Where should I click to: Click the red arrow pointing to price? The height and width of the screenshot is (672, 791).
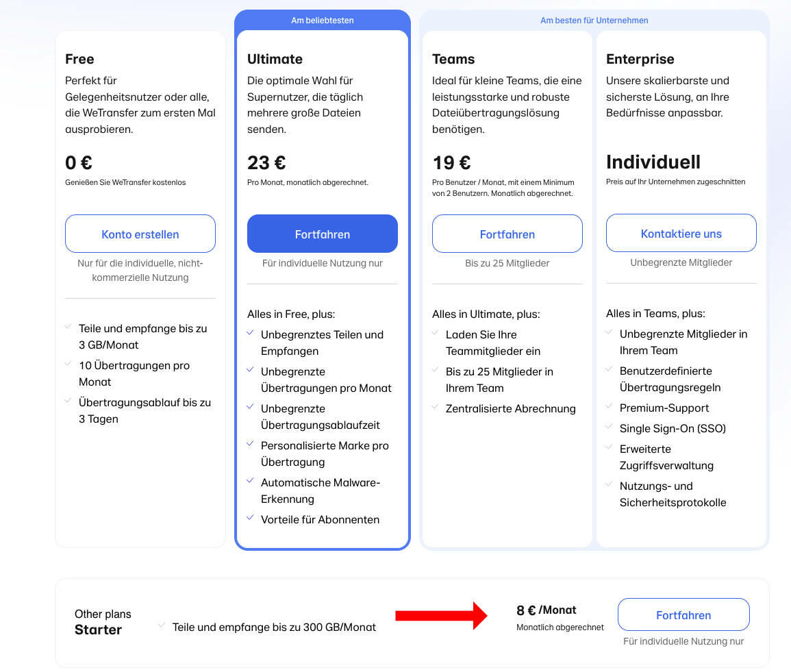[442, 616]
